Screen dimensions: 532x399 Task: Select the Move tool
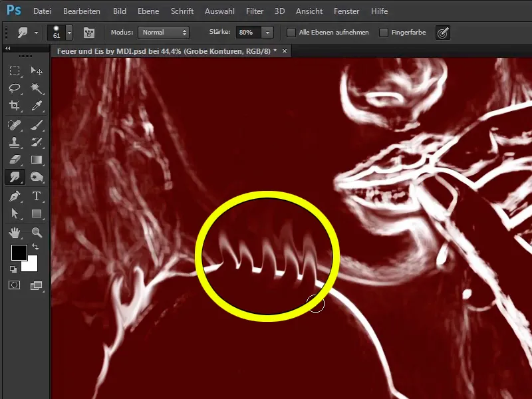37,71
